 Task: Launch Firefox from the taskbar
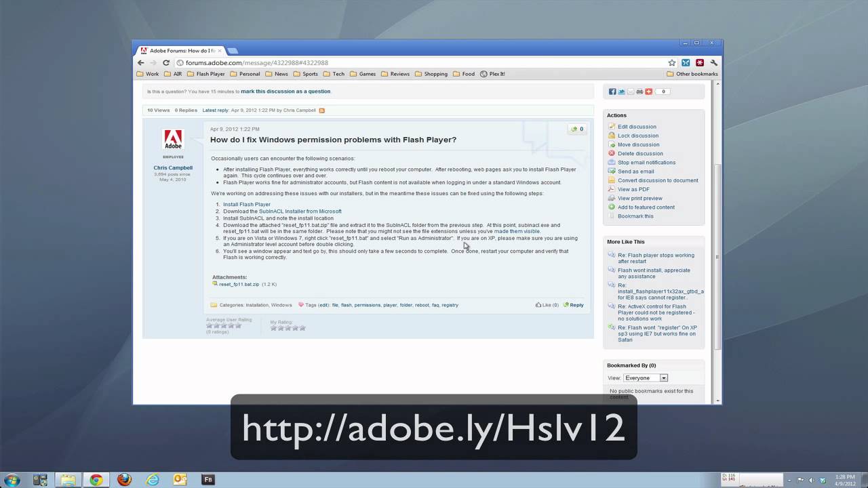point(124,480)
